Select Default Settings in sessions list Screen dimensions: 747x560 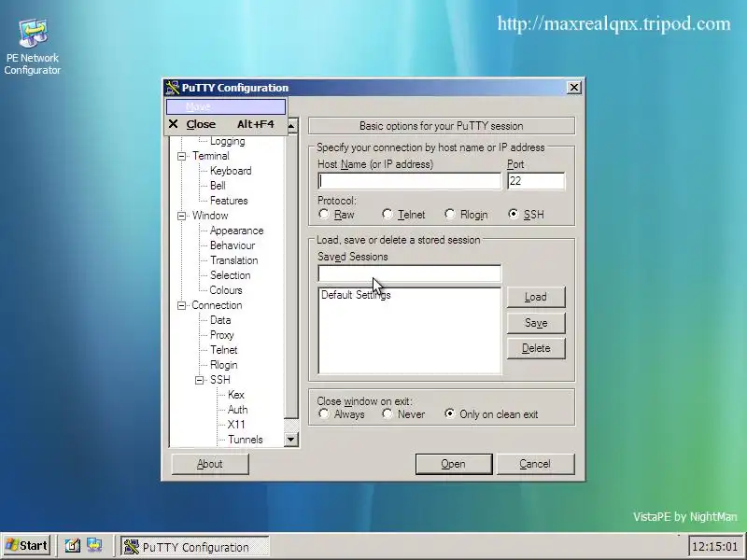tap(356, 295)
